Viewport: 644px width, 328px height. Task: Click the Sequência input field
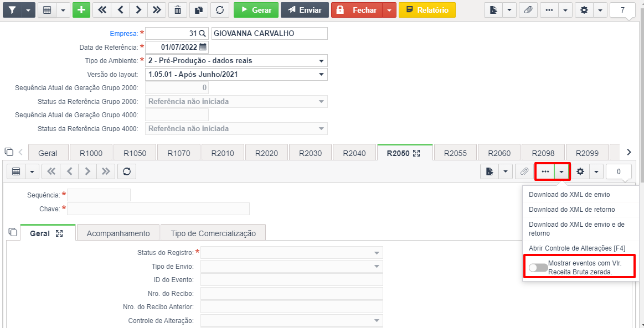point(99,195)
